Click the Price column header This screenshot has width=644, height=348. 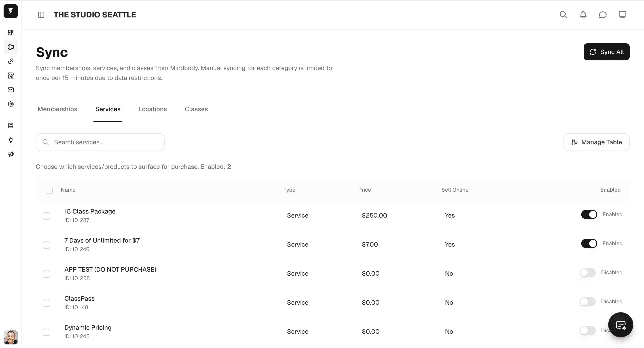coord(364,190)
